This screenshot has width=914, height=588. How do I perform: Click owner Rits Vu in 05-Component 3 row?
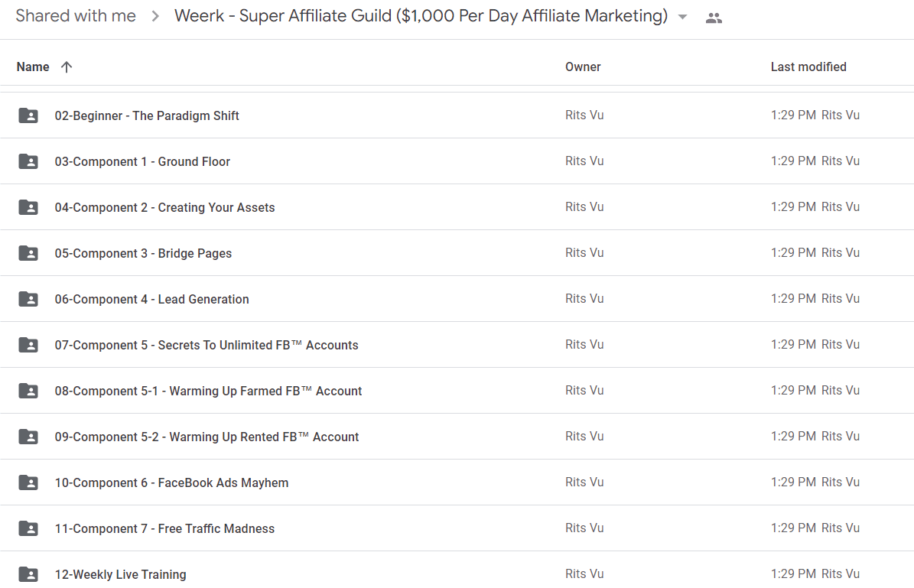pos(584,253)
